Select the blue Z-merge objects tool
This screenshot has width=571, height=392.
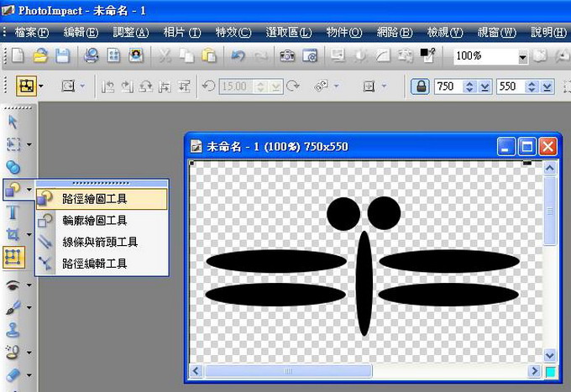[x=13, y=167]
